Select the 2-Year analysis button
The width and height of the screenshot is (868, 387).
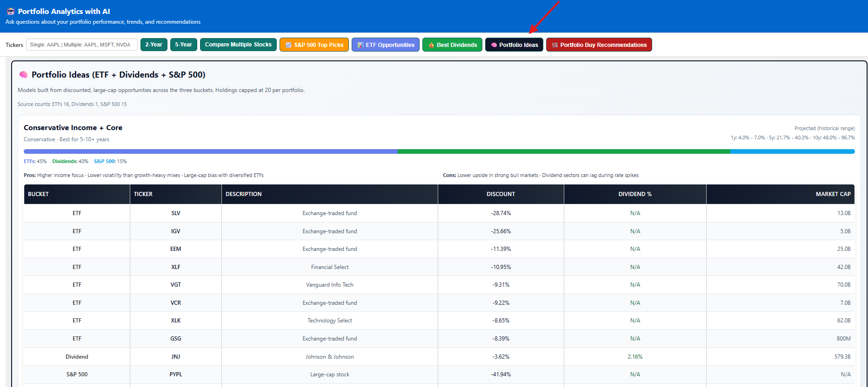click(x=154, y=45)
